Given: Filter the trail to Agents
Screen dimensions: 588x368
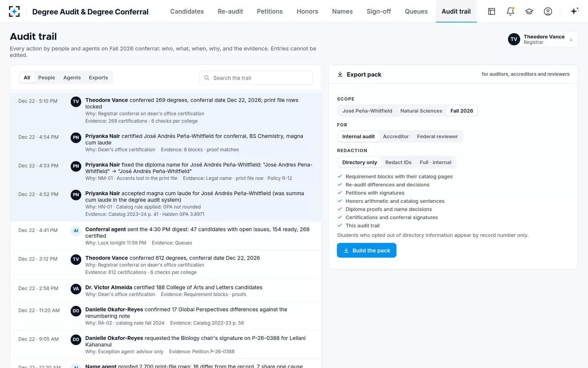Looking at the screenshot, I should (x=72, y=78).
